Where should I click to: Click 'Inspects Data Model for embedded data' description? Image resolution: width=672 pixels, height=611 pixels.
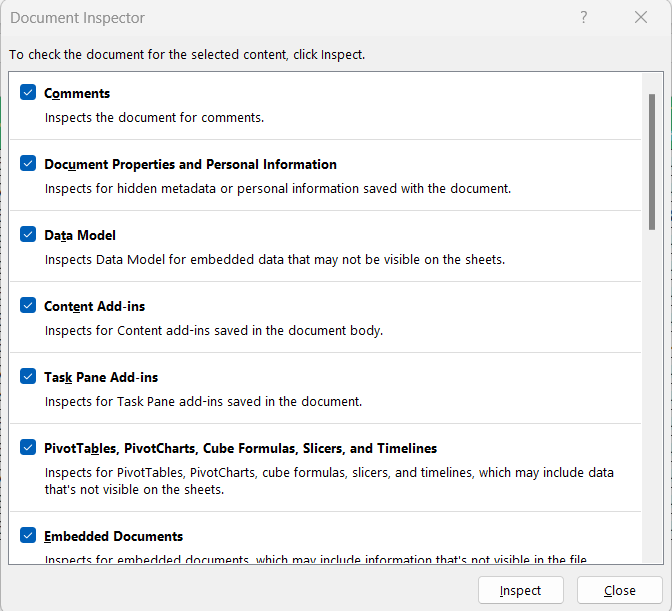click(x=275, y=260)
